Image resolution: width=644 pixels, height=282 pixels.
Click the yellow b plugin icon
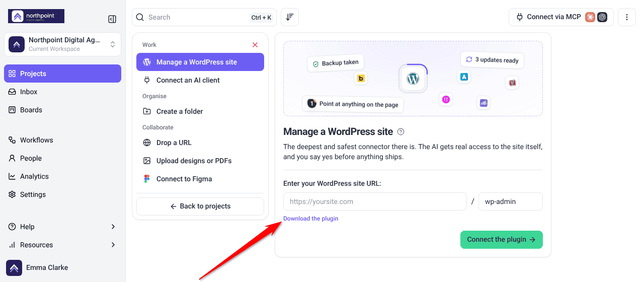tap(361, 79)
